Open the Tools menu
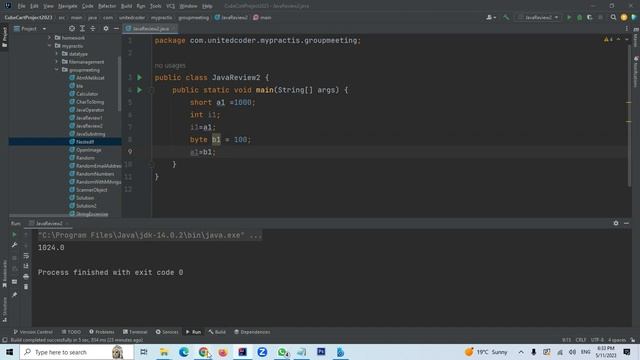The width and height of the screenshot is (640, 360). pyautogui.click(x=156, y=6)
